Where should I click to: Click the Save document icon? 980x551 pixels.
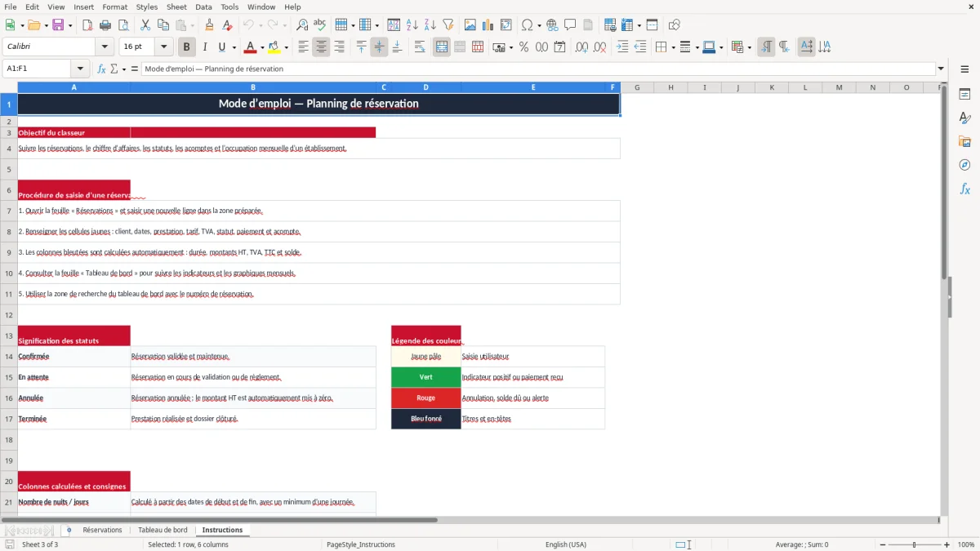tap(58, 25)
